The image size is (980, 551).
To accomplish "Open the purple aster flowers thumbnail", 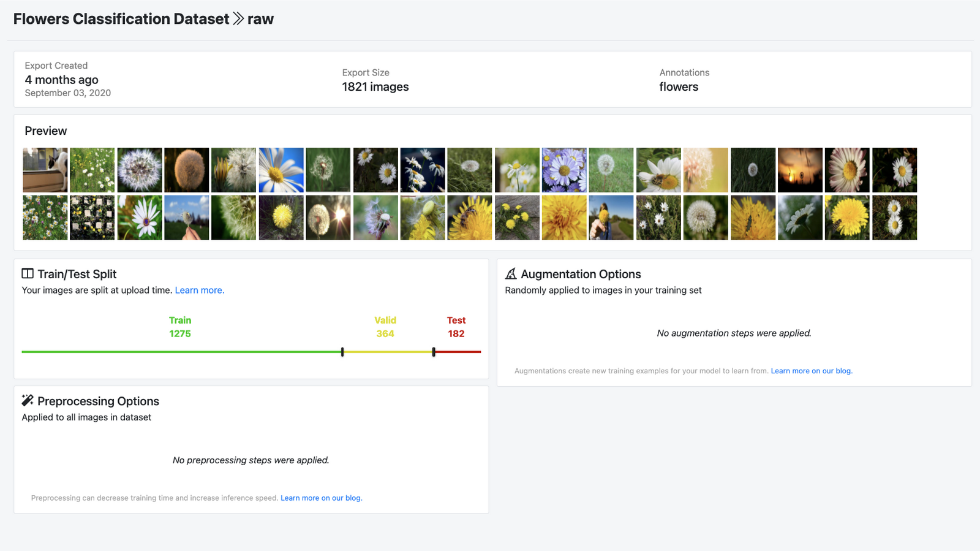I will coord(564,170).
